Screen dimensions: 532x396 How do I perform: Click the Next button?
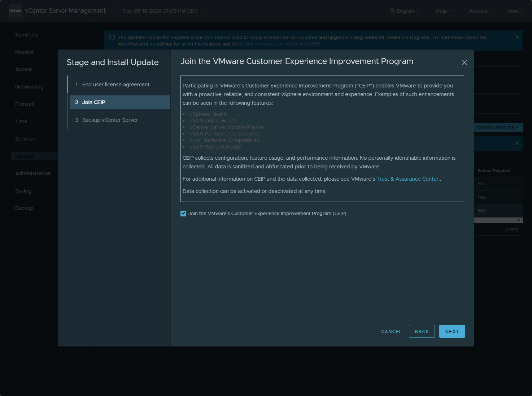pos(452,331)
